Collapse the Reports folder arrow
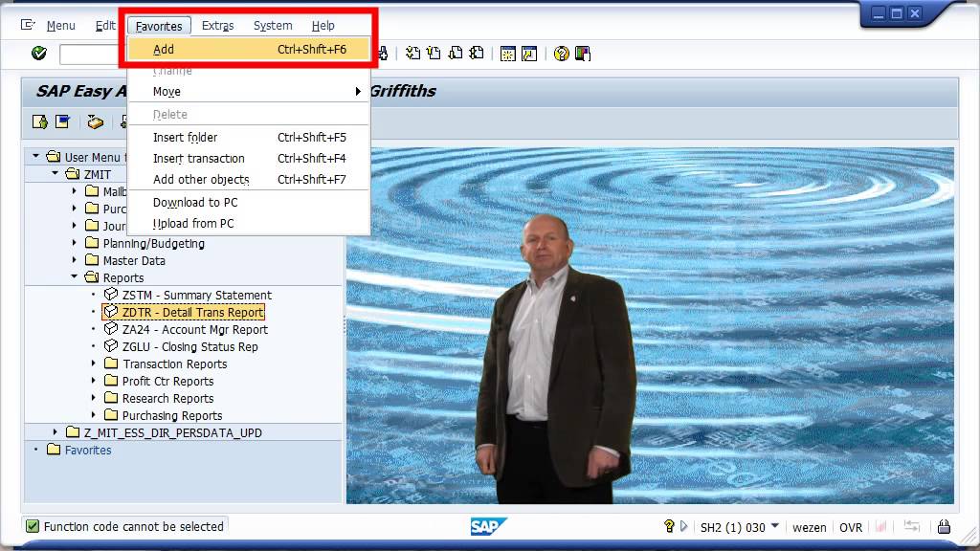Screen dimensions: 980x551 pyautogui.click(x=75, y=276)
